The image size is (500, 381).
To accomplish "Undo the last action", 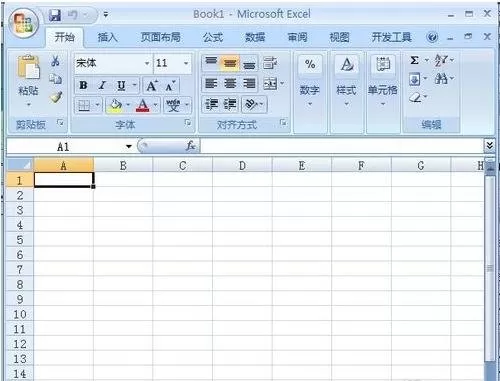I will coord(73,15).
